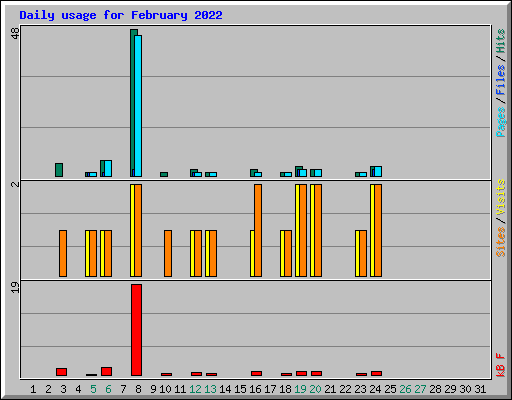Viewport: 512px width, 400px height.
Task: Click the green hits bar for day 3
Action: pyautogui.click(x=59, y=170)
